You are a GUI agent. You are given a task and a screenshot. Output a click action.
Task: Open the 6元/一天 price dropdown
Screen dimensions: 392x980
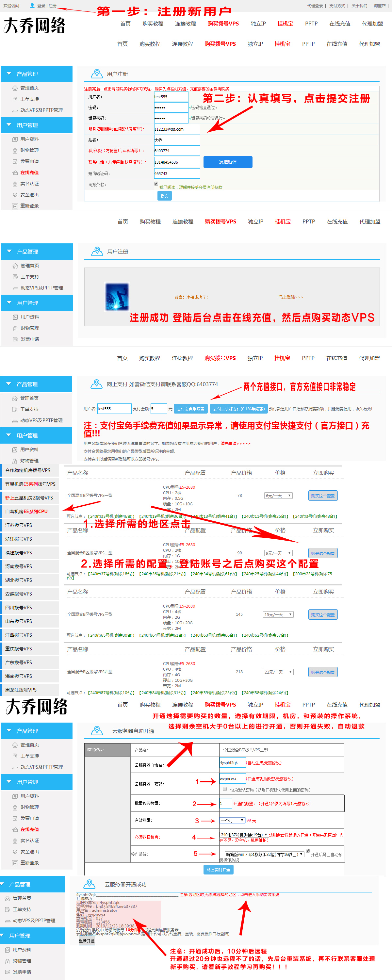pos(278,495)
